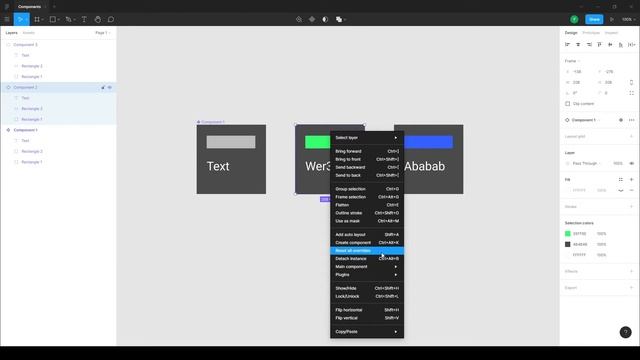Select the Text tool in toolbar
The image size is (640, 360).
[x=84, y=19]
